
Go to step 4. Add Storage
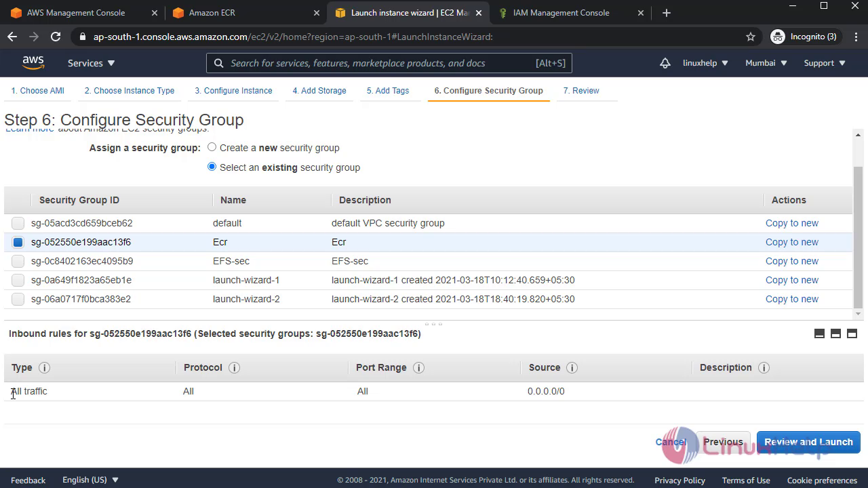coord(319,91)
